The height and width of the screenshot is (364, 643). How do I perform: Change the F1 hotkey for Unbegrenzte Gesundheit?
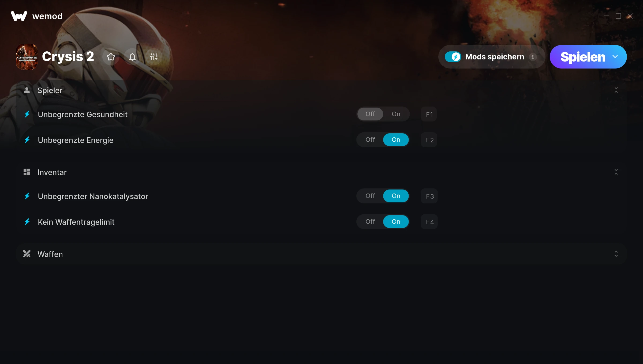[x=429, y=114]
